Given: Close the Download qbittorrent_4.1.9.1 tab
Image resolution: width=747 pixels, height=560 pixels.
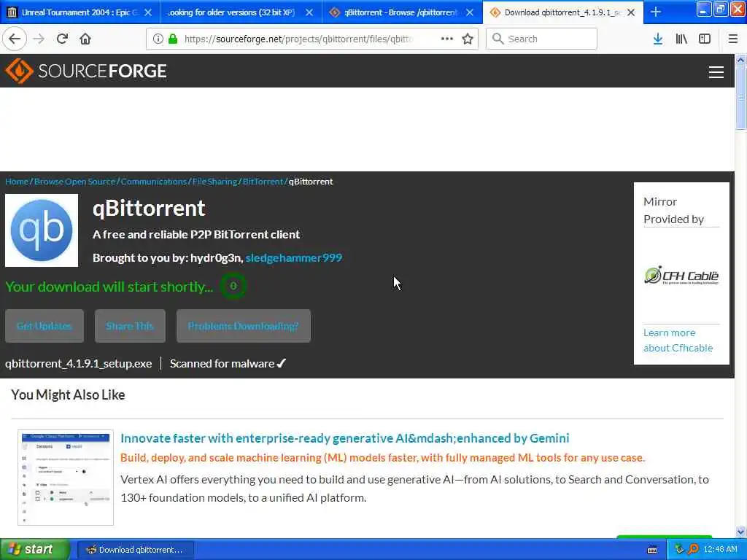Looking at the screenshot, I should click(x=631, y=12).
